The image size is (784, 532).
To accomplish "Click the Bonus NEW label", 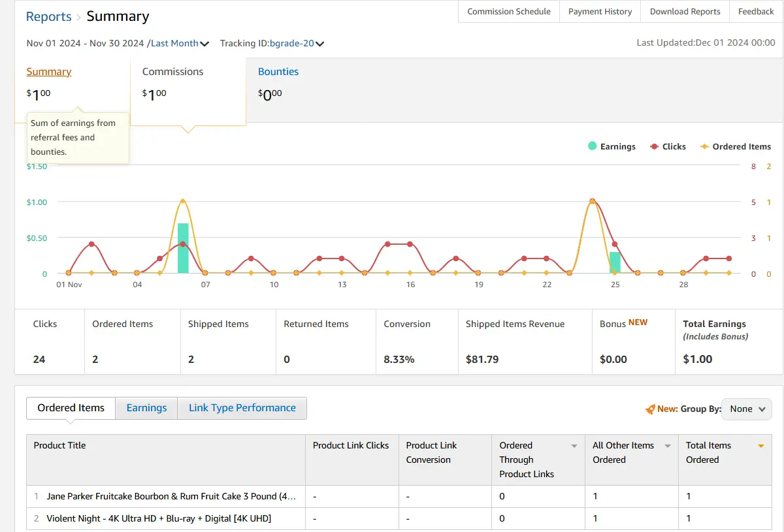I will [623, 323].
